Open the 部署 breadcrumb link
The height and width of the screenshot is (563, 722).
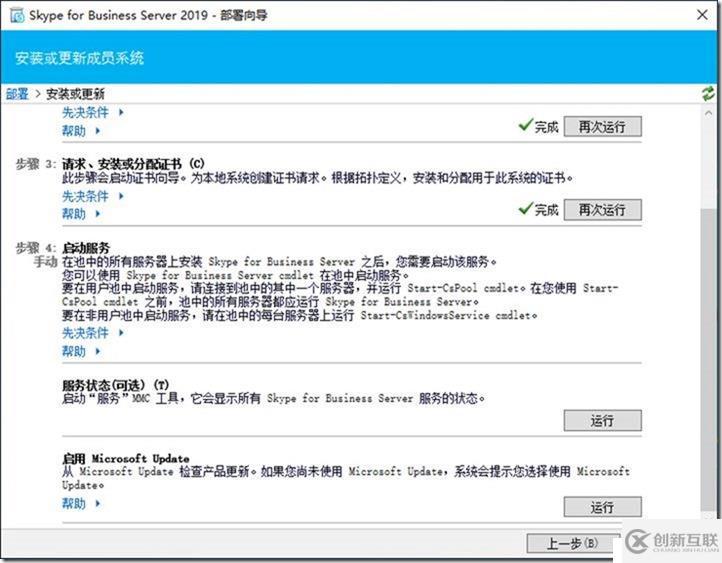17,94
